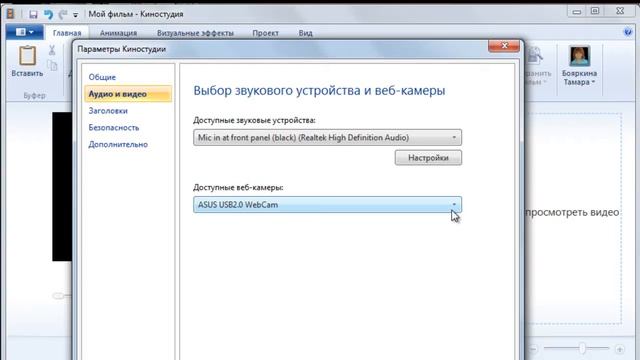
Task: Click the black video preview area
Action: pyautogui.click(x=62, y=187)
